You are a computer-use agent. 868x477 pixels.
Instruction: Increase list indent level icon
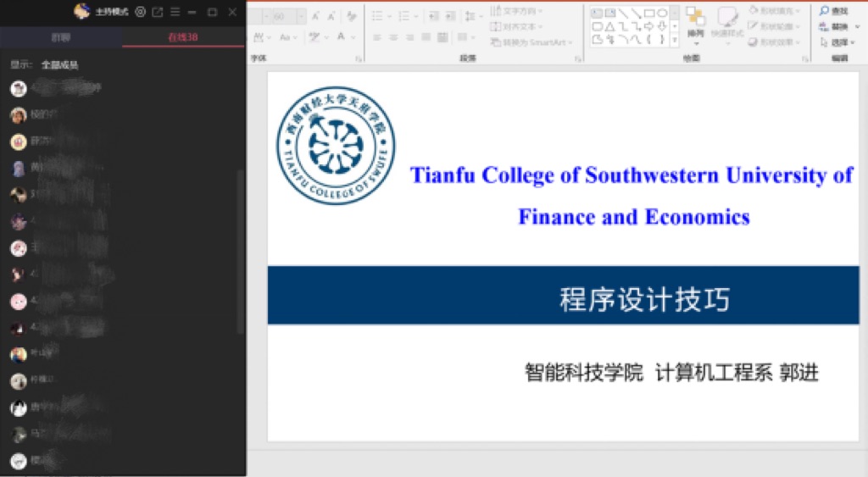click(451, 16)
